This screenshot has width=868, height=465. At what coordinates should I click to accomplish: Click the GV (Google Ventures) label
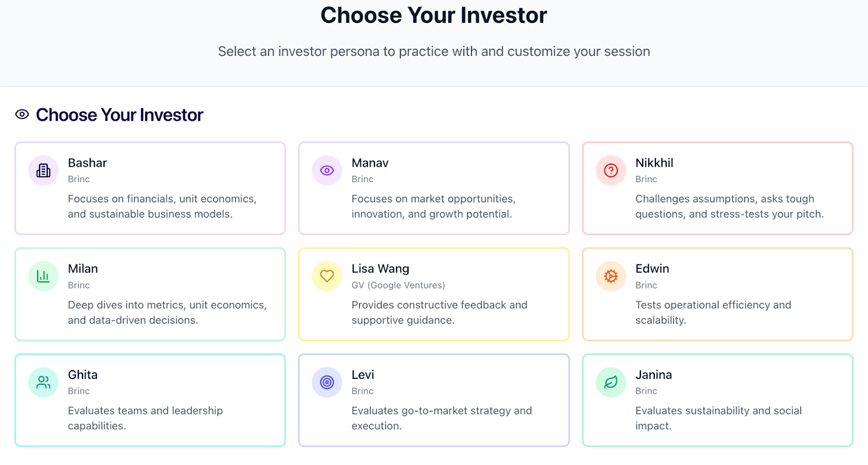[x=398, y=286]
